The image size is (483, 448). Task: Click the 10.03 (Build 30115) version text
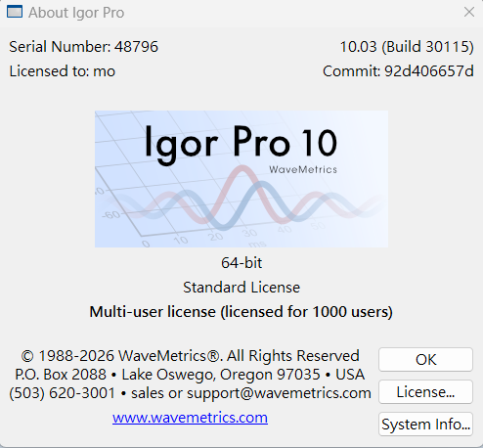click(407, 47)
